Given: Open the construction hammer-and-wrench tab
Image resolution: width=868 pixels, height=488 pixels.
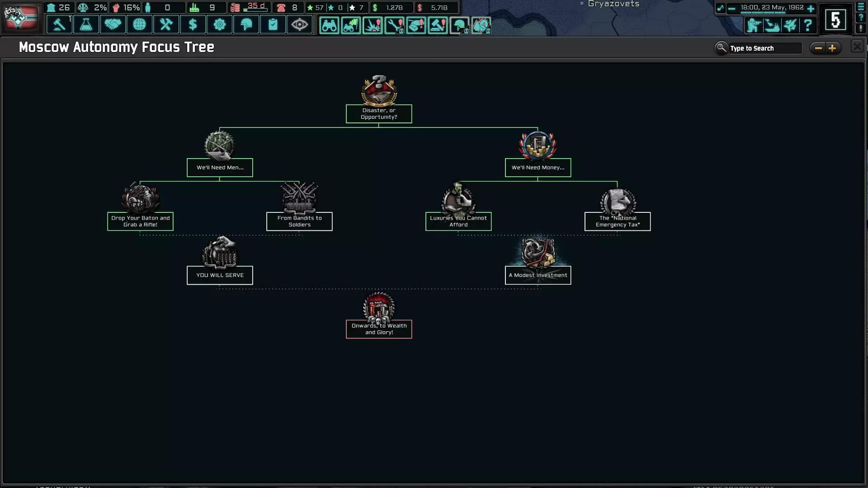Looking at the screenshot, I should pyautogui.click(x=166, y=24).
